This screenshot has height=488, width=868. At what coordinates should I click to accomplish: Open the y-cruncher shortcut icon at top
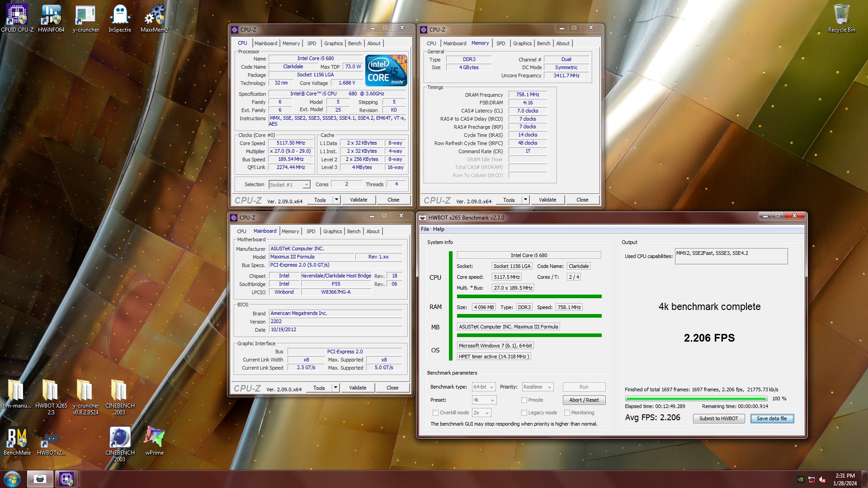click(x=85, y=18)
